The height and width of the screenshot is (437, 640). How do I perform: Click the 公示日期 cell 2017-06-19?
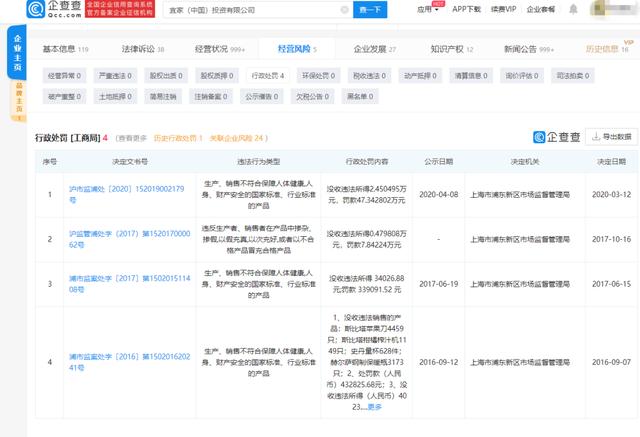(x=438, y=284)
